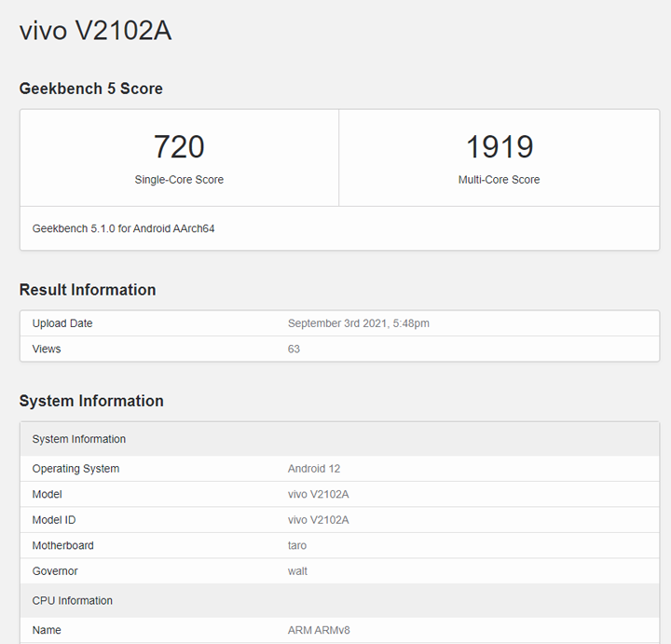The height and width of the screenshot is (644, 671).
Task: Click Geekbench 5.1.0 for Android AArch64 text
Action: coord(123,228)
